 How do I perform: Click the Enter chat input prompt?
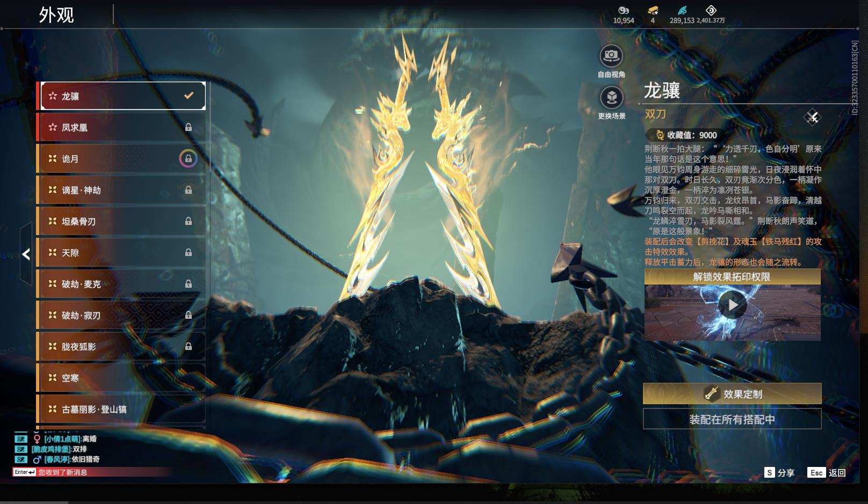[25, 472]
